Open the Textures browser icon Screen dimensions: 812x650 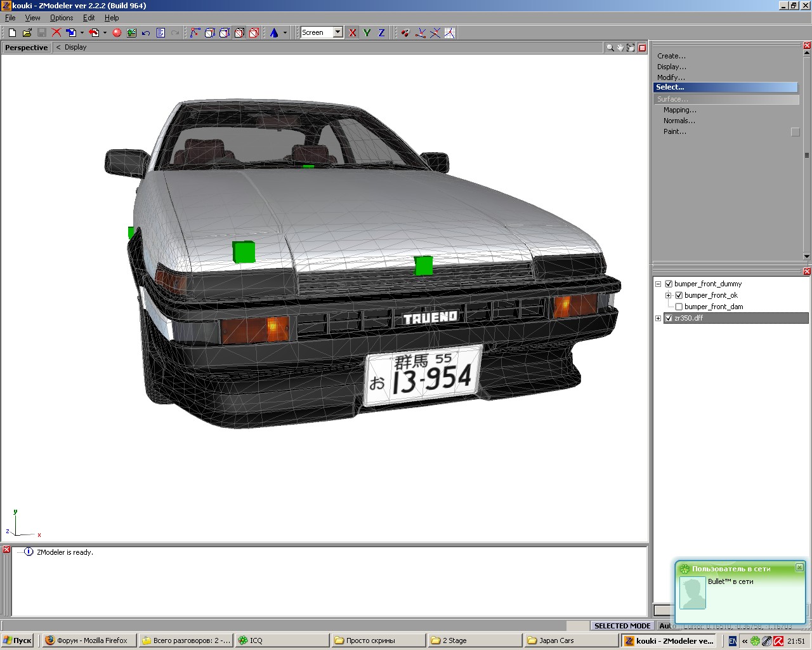131,32
